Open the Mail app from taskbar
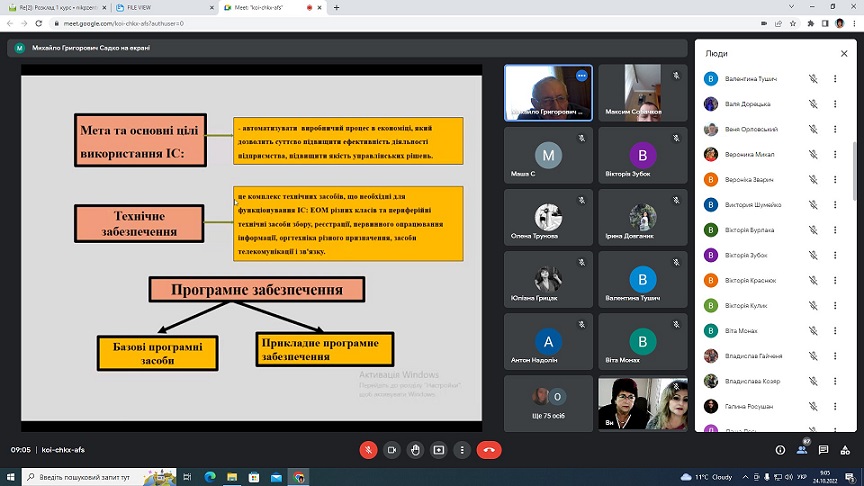Image resolution: width=864 pixels, height=486 pixels. [x=276, y=477]
